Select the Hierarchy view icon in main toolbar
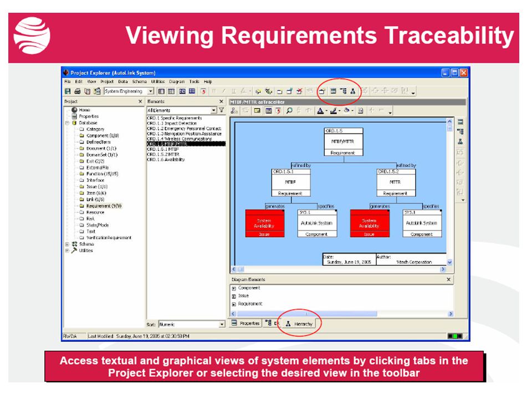Image resolution: width=532 pixels, height=399 pixels. [353, 91]
